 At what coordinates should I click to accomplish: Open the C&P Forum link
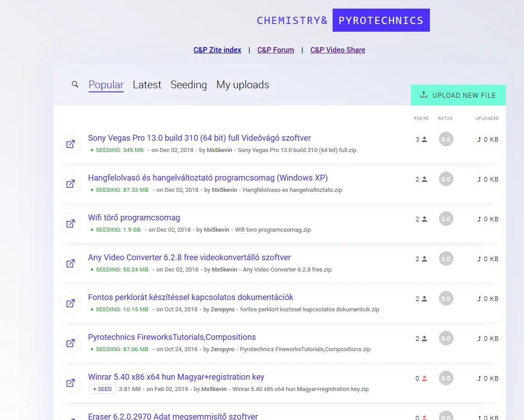pyautogui.click(x=276, y=50)
